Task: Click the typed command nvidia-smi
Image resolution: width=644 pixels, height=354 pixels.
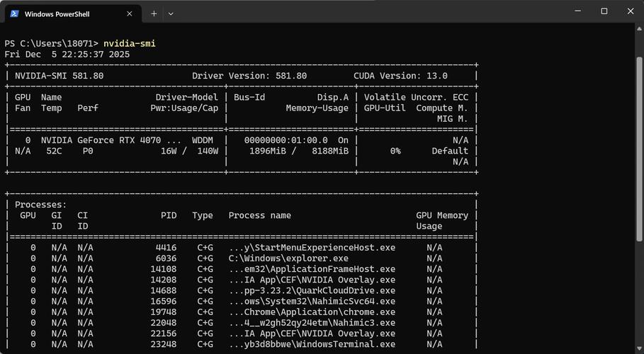Action: click(130, 43)
